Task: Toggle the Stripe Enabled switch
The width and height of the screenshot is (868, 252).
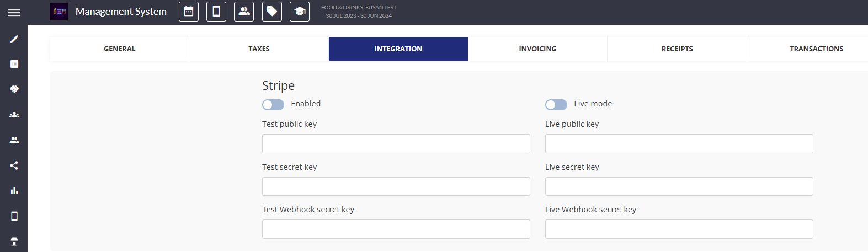Action: tap(273, 105)
